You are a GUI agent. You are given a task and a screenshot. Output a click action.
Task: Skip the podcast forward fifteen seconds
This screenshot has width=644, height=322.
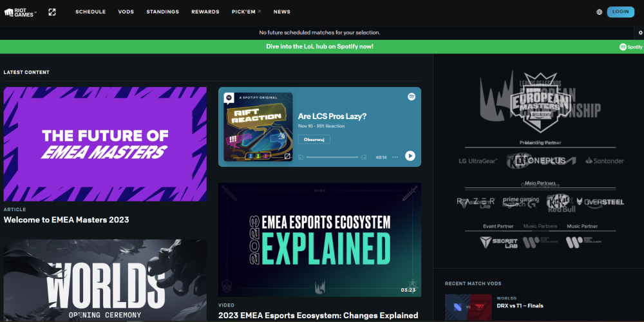[363, 157]
